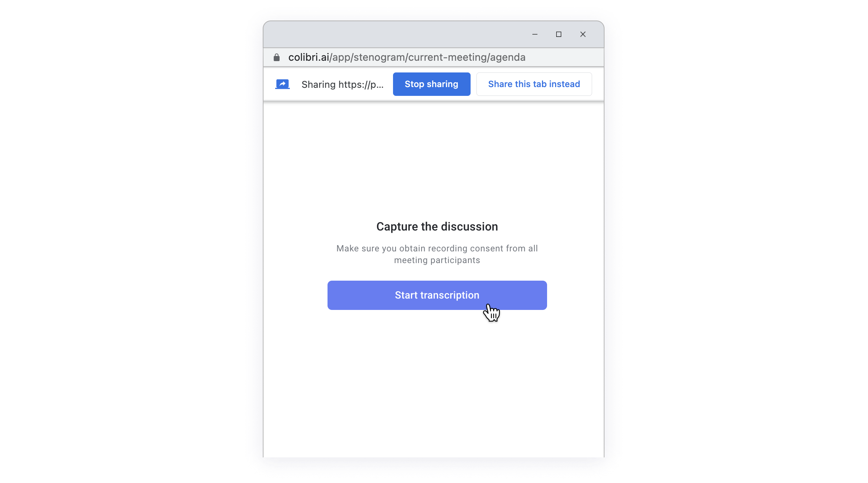Click the 'agenda' segment of the URL
Viewport: 868px width, 483px height.
tap(508, 57)
